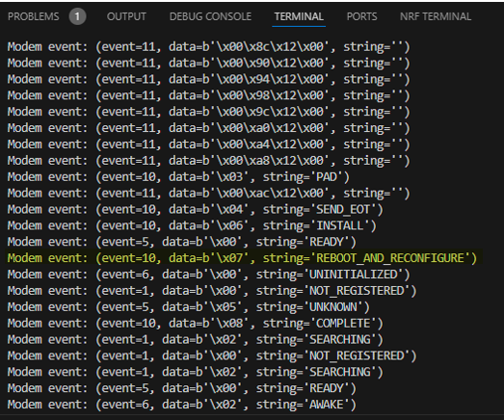Screen dimensions: 504x420
Task: Click the terminal line containing \xac\x12
Action: pos(209,193)
